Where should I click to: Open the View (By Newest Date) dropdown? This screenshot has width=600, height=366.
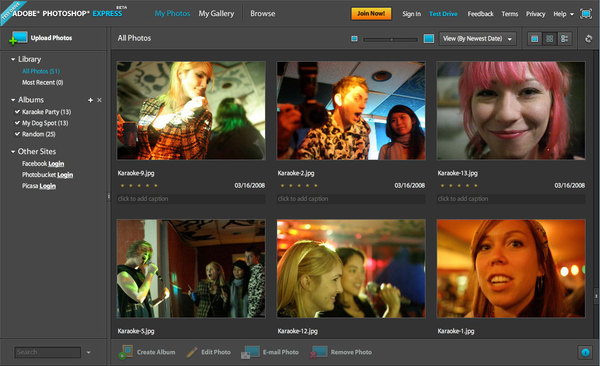point(477,39)
